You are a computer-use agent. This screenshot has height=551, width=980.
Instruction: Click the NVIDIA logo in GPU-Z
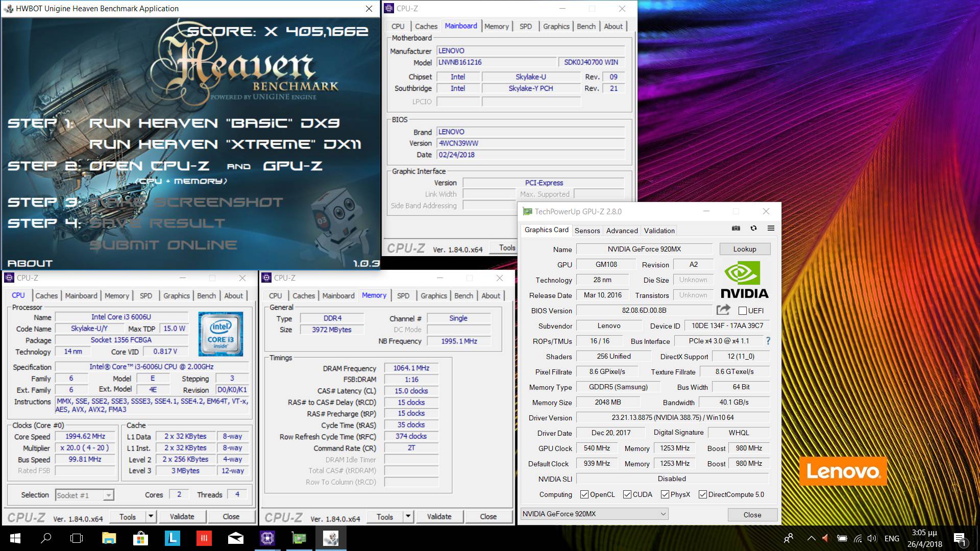click(x=744, y=280)
